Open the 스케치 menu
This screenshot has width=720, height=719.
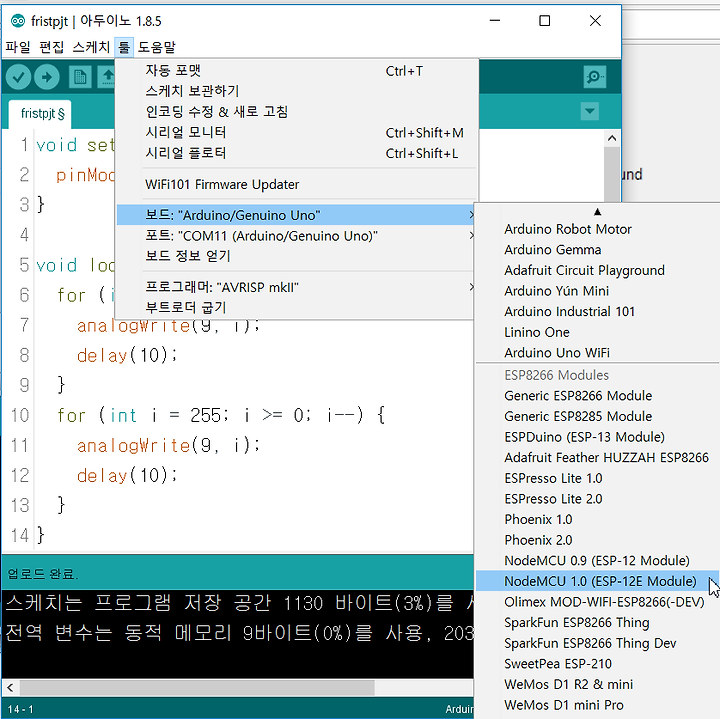(91, 47)
